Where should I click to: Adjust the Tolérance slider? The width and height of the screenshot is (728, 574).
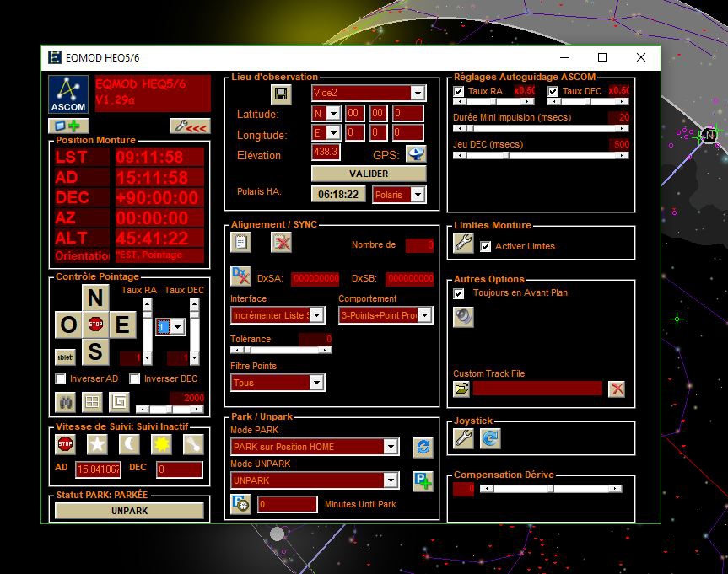coord(281,350)
